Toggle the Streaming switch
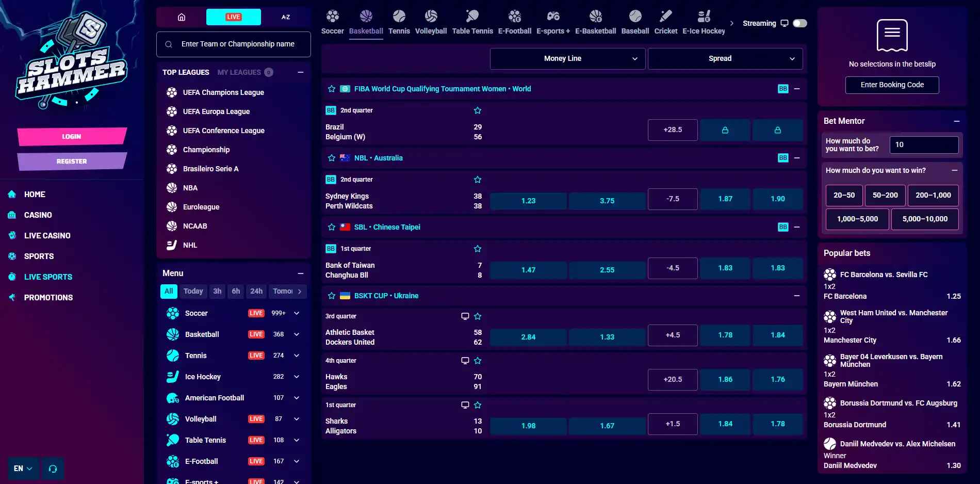This screenshot has height=484, width=980. (800, 23)
